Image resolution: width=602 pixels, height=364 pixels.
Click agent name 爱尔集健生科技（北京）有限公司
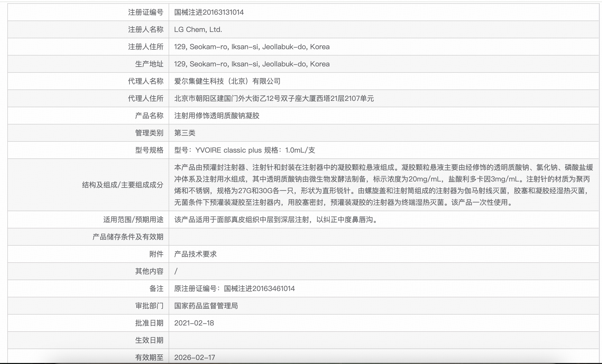click(227, 81)
